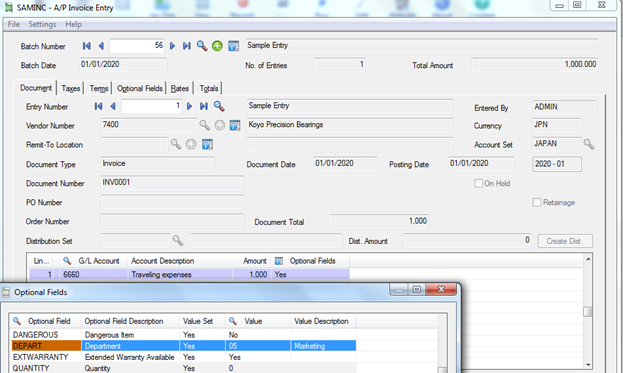This screenshot has height=373, width=623.
Task: Switch to the Rates tab
Action: pos(180,88)
